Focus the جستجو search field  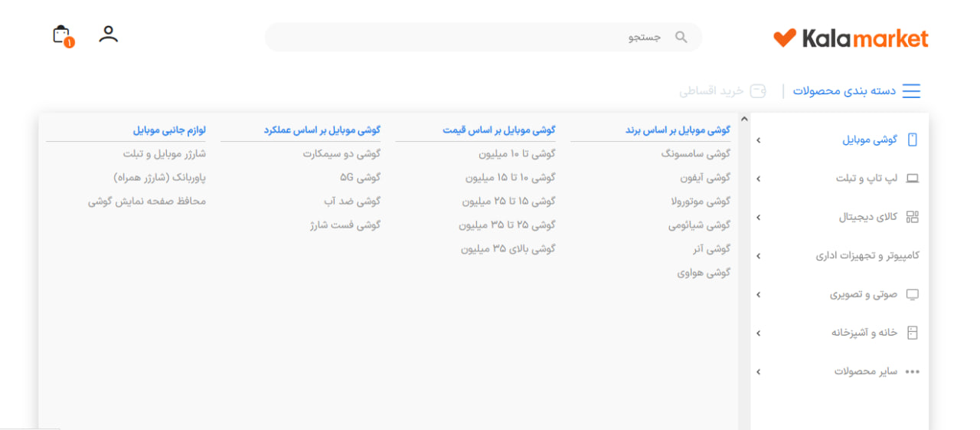[x=483, y=37]
